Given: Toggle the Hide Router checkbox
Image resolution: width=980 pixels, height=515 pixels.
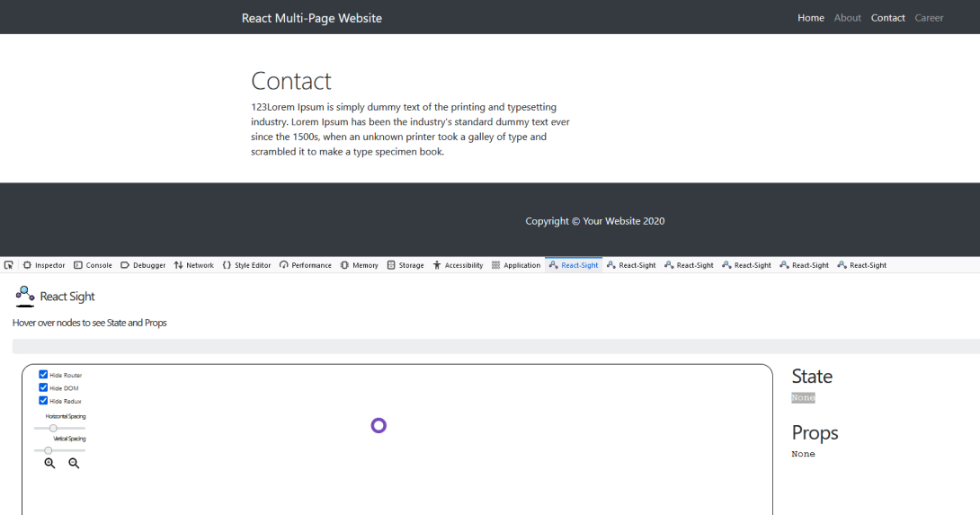Looking at the screenshot, I should 43,375.
